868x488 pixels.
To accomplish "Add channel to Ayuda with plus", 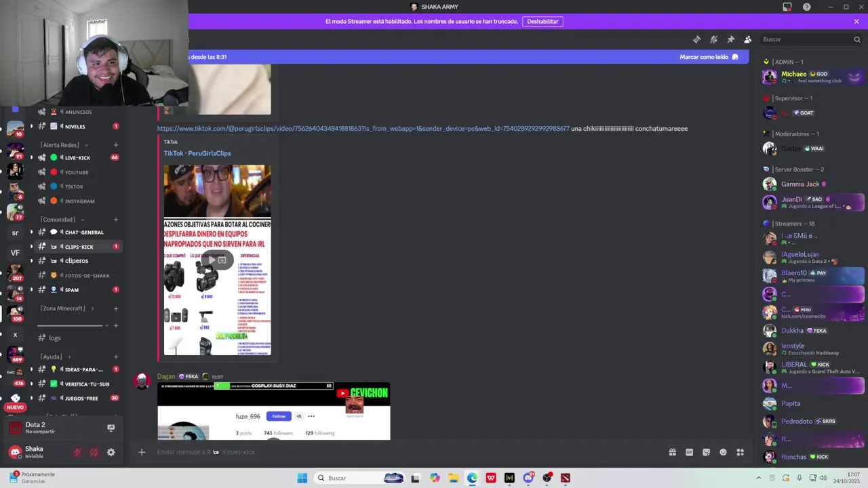I will tap(116, 357).
